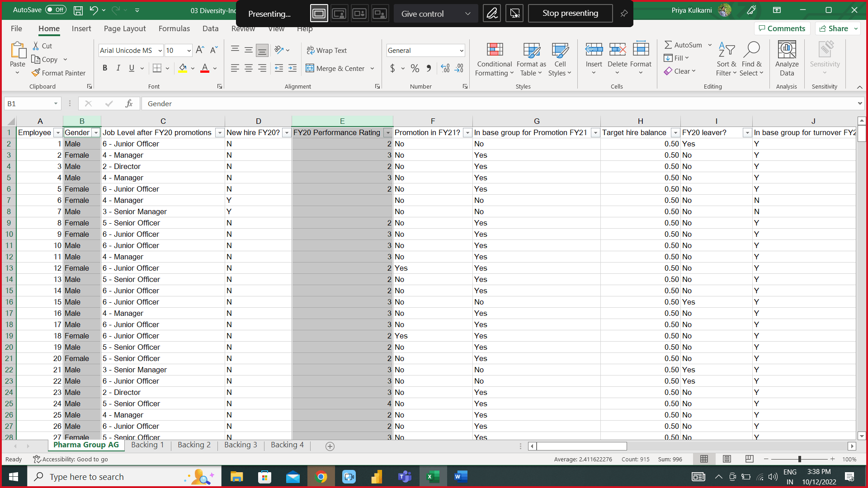Click the Save icon in title bar
The width and height of the screenshot is (868, 488).
pos(78,10)
